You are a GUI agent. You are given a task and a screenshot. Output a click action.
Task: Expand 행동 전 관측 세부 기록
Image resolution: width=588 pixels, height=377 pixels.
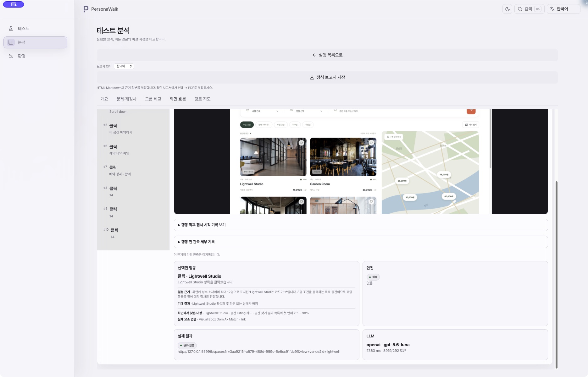[x=361, y=242]
